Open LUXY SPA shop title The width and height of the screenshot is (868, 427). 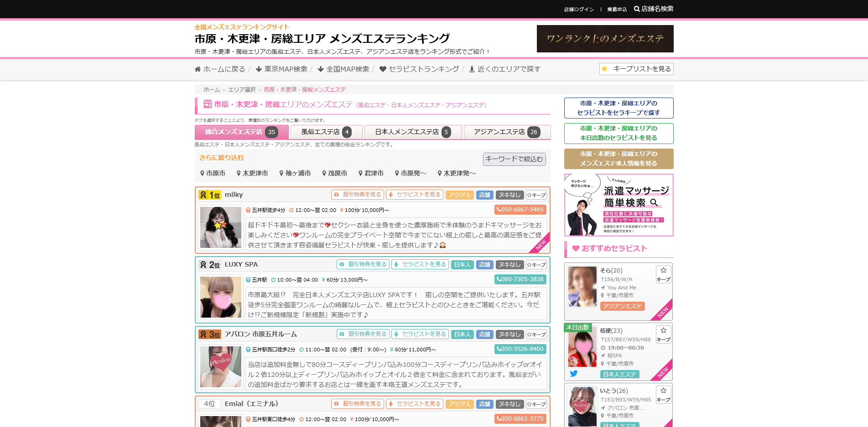(x=241, y=265)
